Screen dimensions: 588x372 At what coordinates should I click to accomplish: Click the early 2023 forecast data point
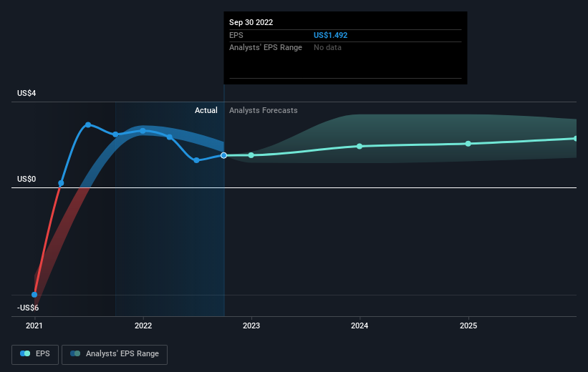pos(251,155)
